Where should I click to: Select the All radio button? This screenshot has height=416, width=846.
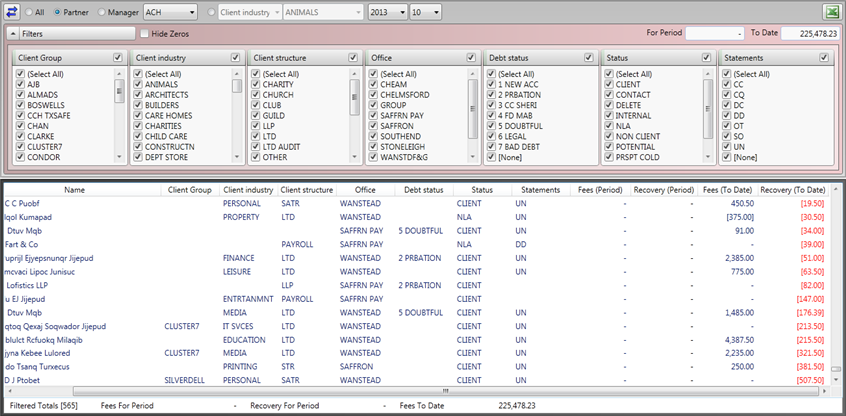pyautogui.click(x=28, y=12)
